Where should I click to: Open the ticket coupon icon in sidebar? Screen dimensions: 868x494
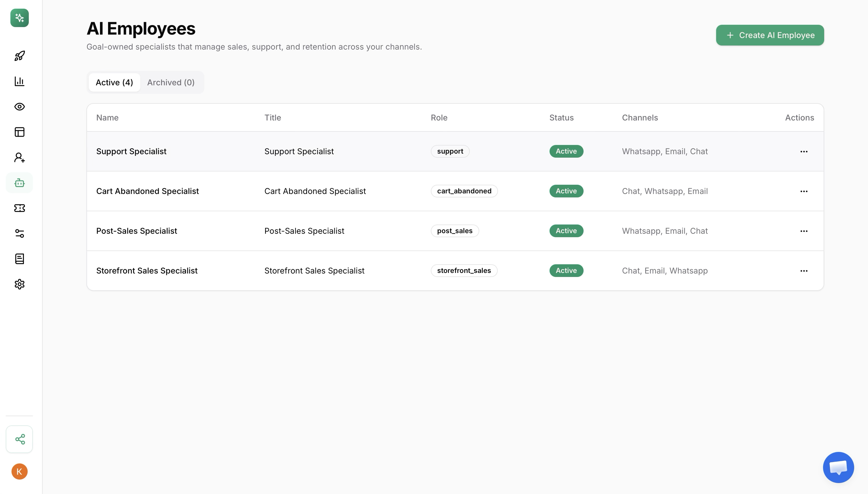[x=19, y=208]
